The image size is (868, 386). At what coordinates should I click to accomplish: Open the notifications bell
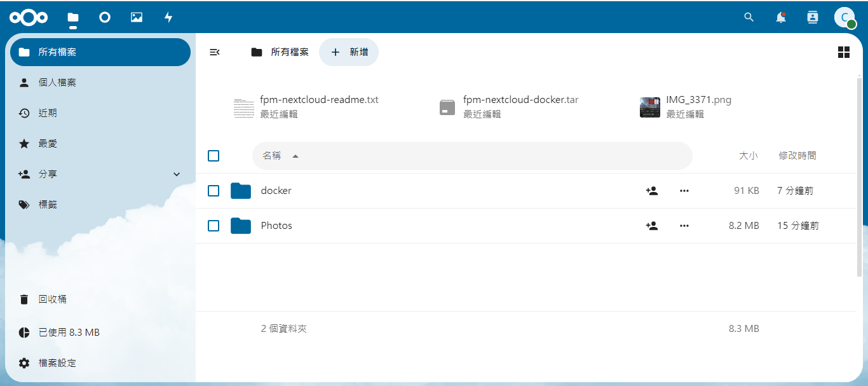tap(780, 17)
